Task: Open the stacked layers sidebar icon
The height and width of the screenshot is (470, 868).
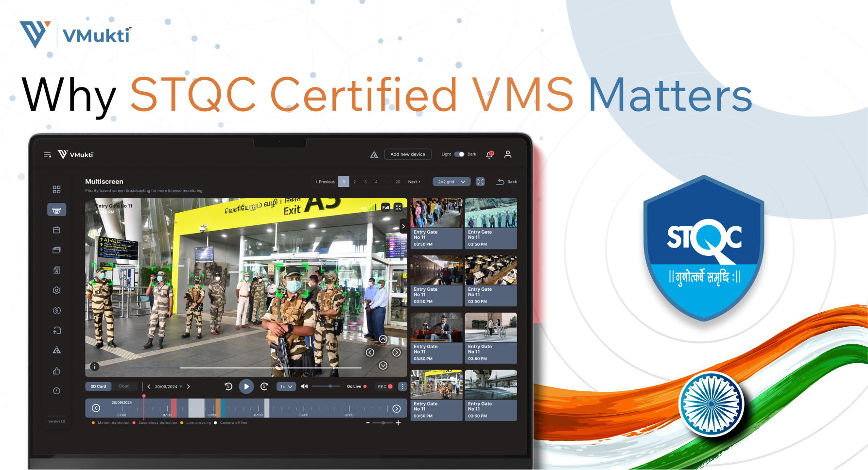Action: point(57,250)
